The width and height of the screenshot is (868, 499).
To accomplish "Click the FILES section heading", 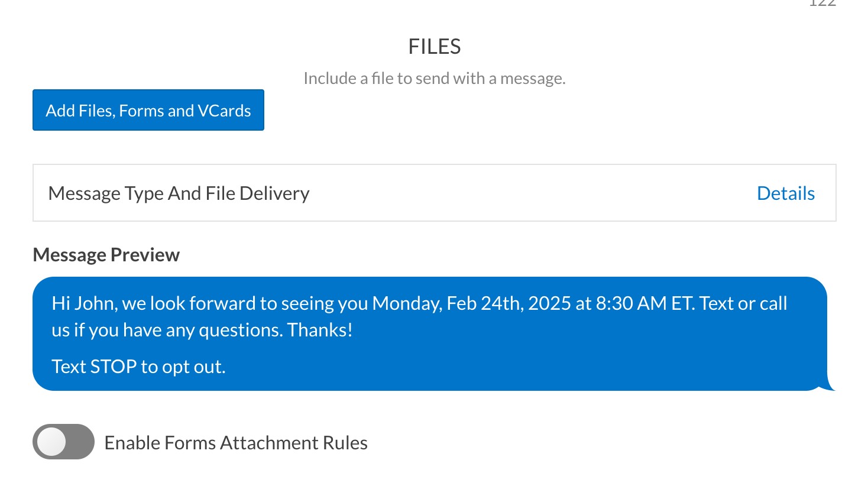I will 435,47.
